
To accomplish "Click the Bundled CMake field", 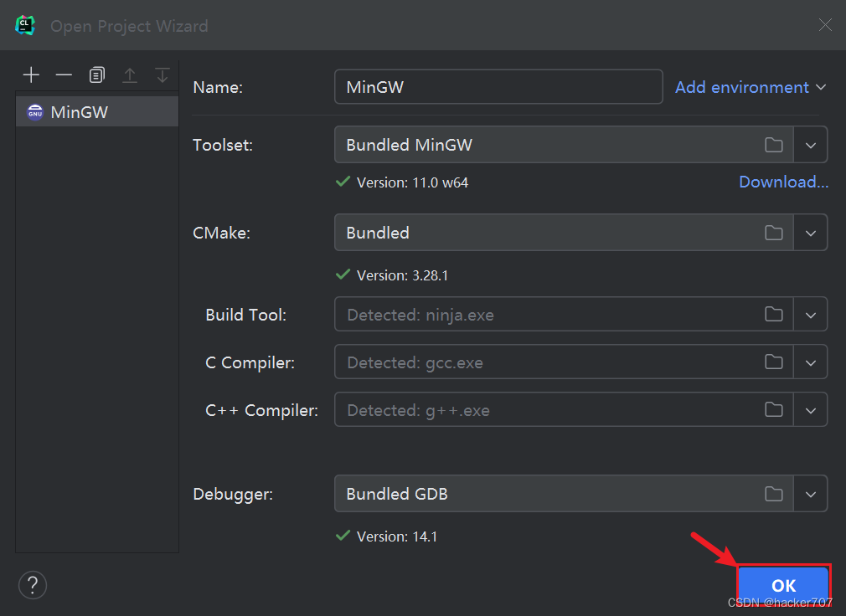I will click(564, 233).
